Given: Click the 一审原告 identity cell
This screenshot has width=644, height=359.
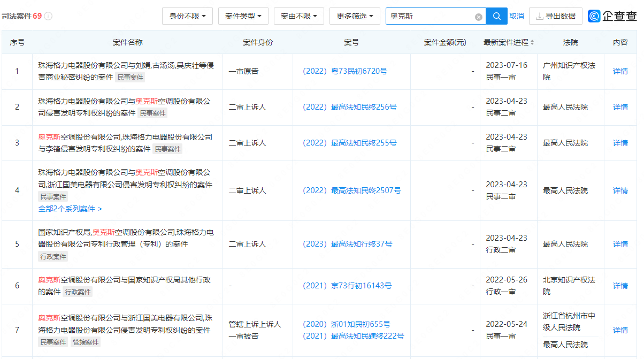Looking at the screenshot, I should [x=243, y=71].
